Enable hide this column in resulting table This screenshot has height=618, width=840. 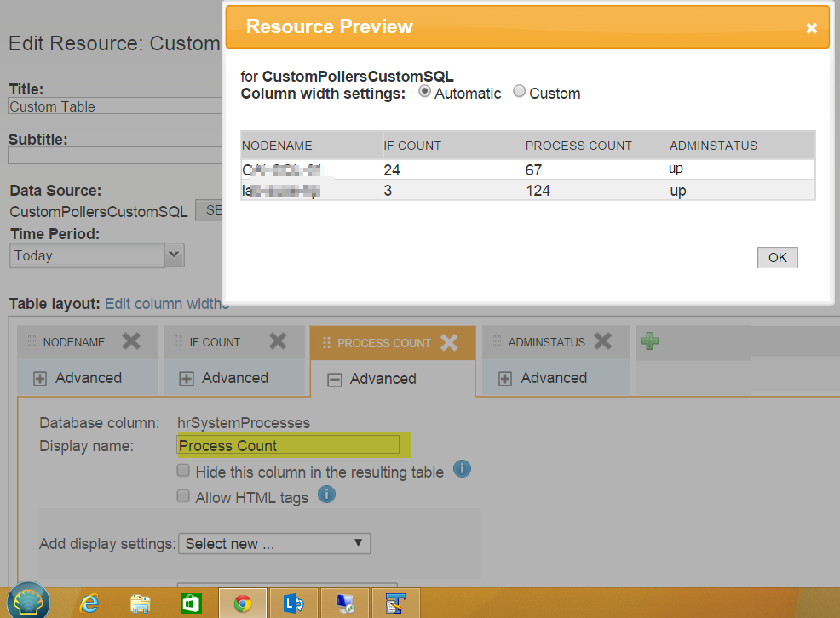pyautogui.click(x=183, y=470)
